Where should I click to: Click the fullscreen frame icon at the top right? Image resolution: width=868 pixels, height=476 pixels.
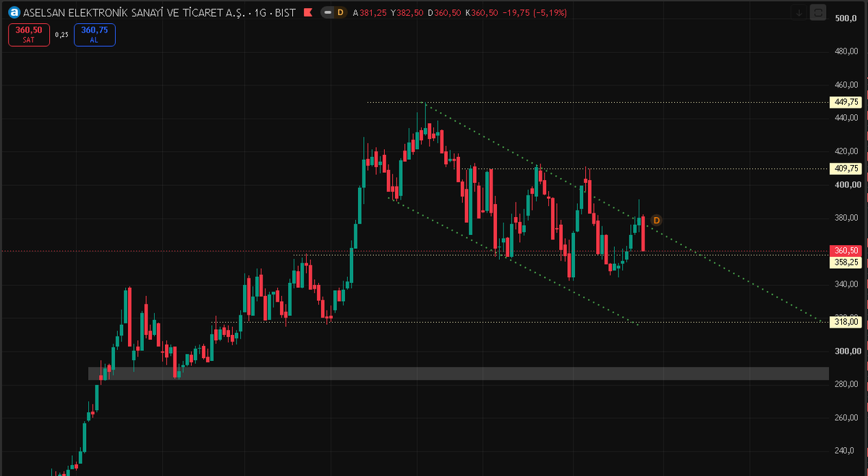(x=818, y=12)
